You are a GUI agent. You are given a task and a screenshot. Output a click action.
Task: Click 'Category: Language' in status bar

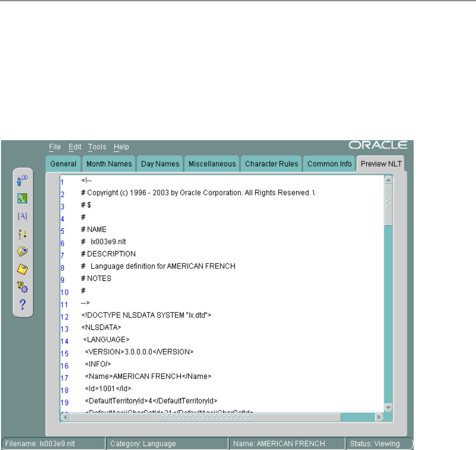(143, 444)
